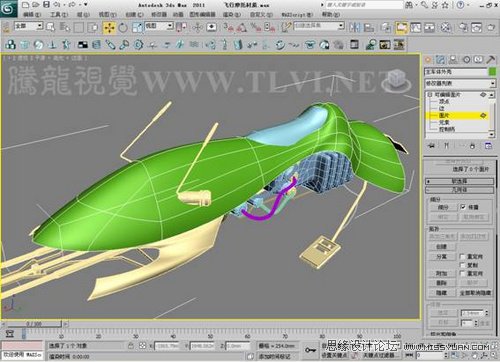Select the 顶点 vertex sub-object level
Viewport: 500px width, 362px height.
444,101
